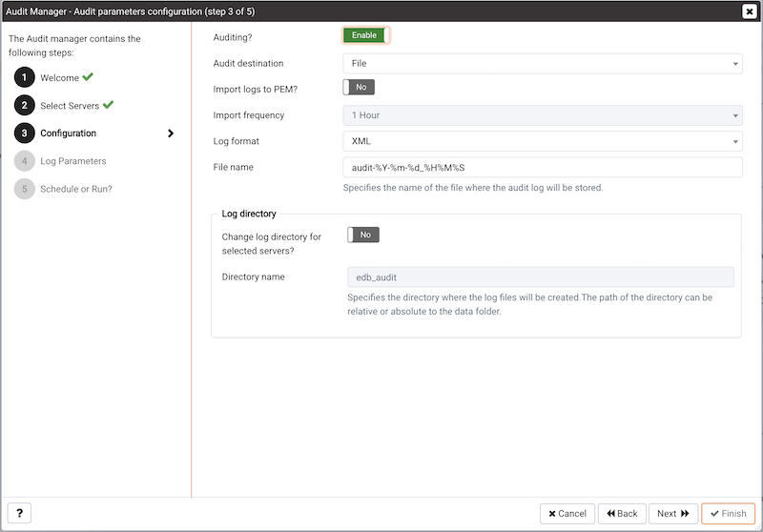Viewport: 763px width, 532px height.
Task: Click the step 1 number circle
Action: [25, 77]
